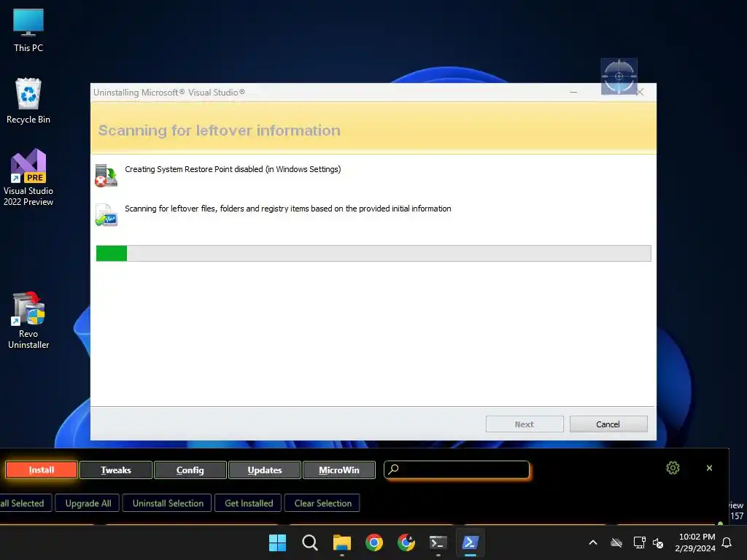Open settings gear in the utility window
747x560 pixels.
[x=673, y=468]
